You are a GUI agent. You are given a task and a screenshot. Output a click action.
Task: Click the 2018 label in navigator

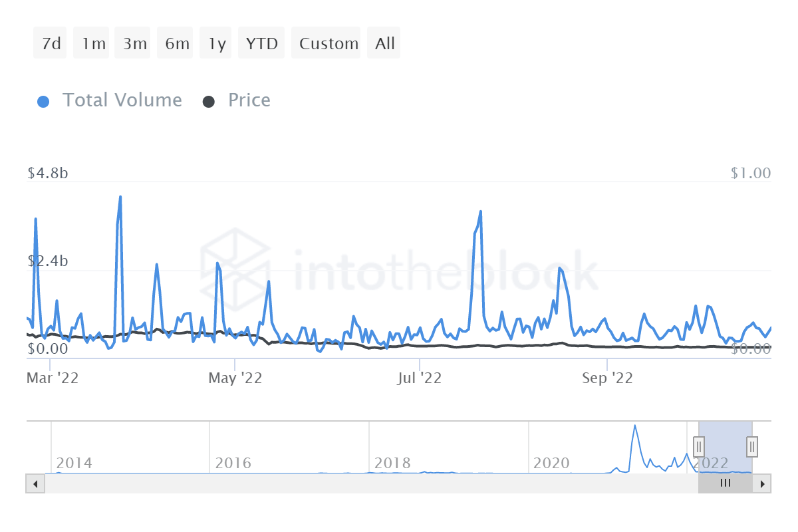click(393, 463)
